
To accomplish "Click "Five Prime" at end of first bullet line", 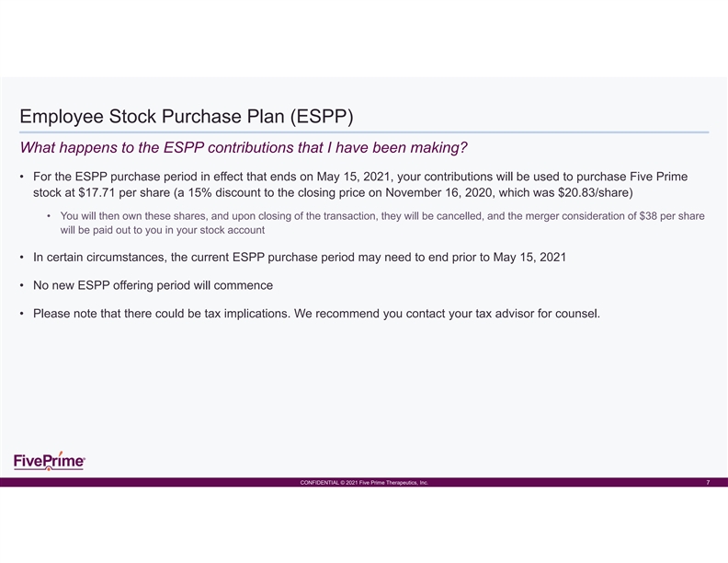I will 655,176.
